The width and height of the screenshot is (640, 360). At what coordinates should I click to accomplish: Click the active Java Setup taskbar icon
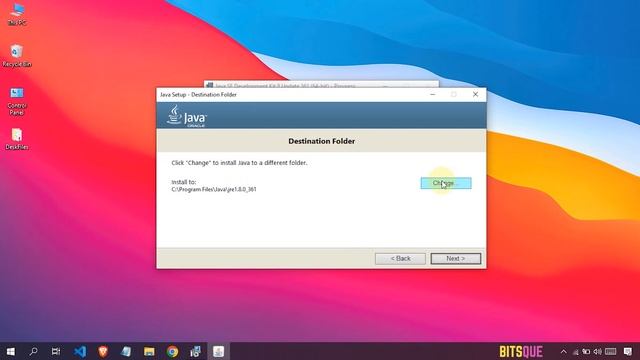pos(218,351)
